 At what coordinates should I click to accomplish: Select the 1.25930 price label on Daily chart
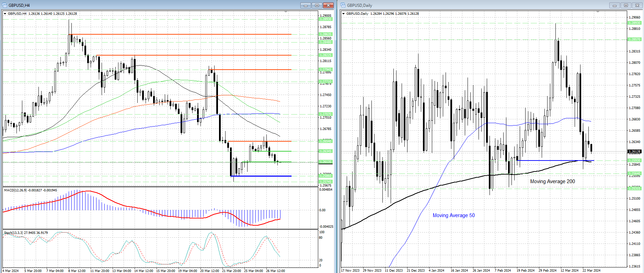(634, 160)
